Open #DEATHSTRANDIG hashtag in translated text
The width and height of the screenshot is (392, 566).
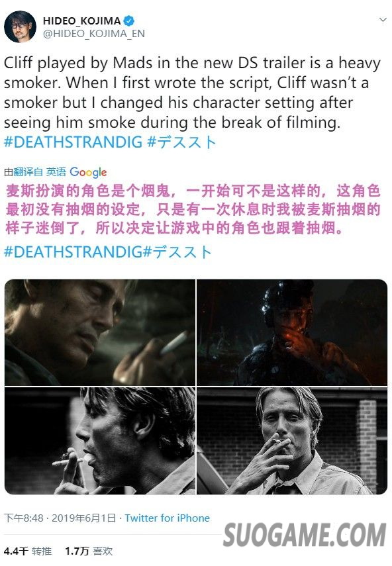(73, 252)
